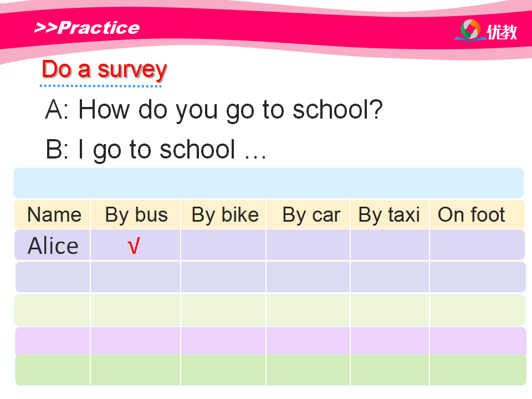Select the "By car" column header
532x399 pixels.
311,214
